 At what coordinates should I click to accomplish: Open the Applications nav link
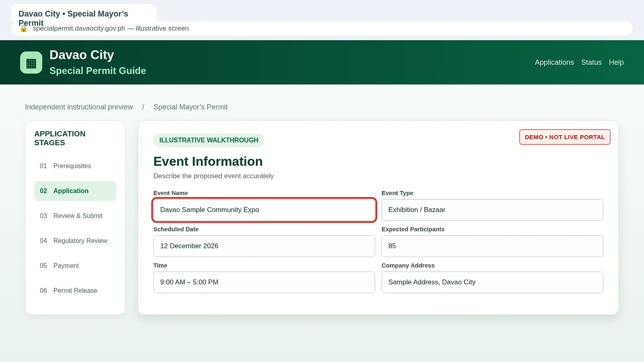pyautogui.click(x=554, y=62)
